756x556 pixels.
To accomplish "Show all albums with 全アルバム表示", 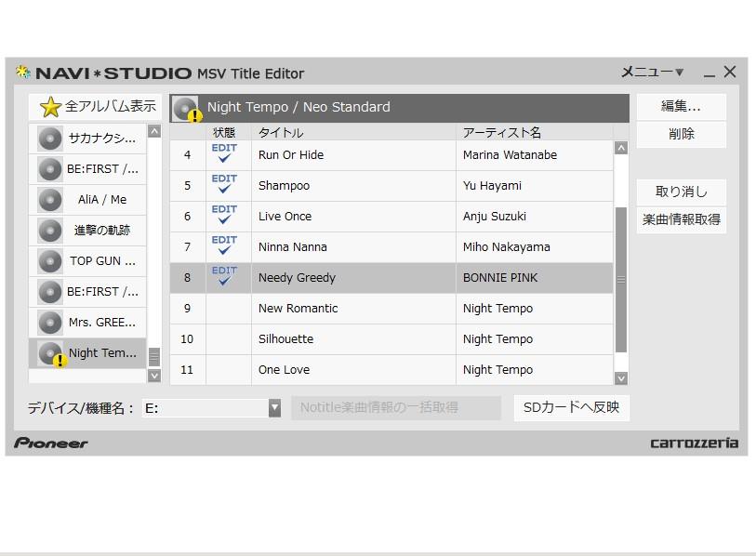I will [x=96, y=107].
